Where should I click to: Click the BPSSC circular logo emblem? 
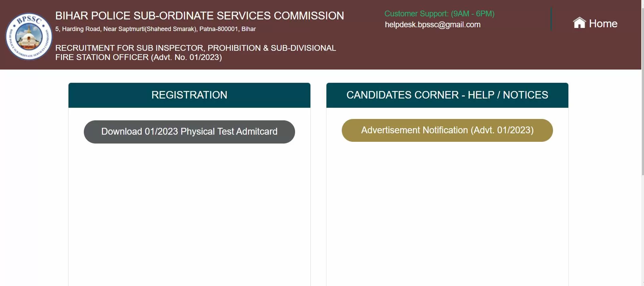tap(29, 36)
